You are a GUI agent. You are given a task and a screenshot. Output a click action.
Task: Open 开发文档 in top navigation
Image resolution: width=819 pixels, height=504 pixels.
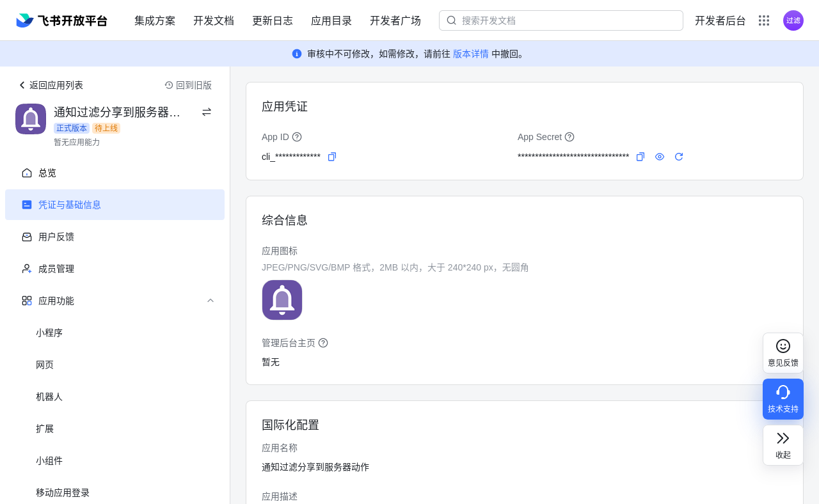(x=214, y=20)
